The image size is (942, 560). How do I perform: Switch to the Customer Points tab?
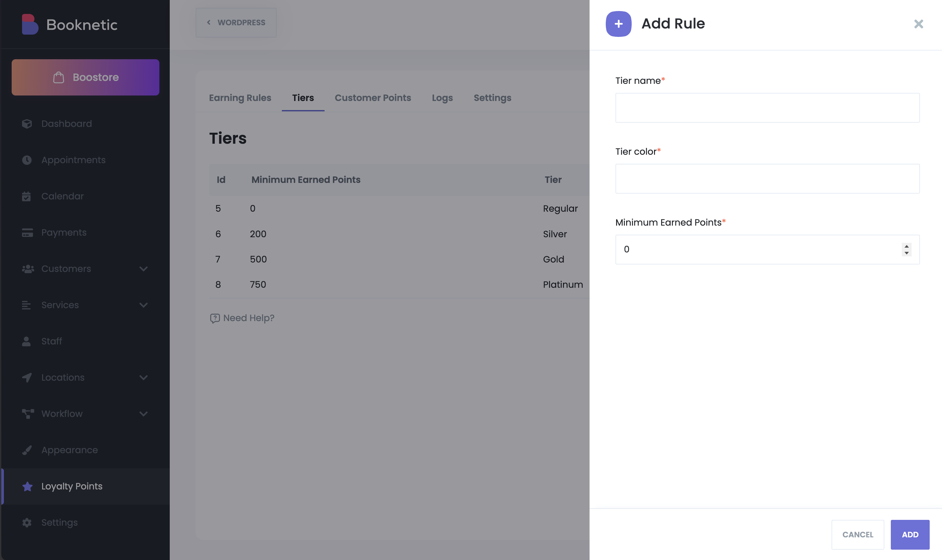[373, 98]
